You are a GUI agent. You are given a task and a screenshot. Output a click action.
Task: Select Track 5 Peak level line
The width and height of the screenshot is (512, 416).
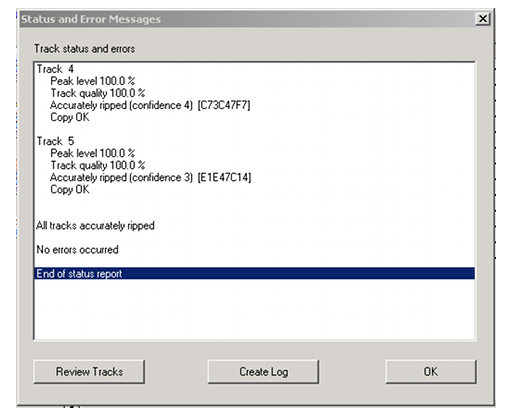coord(93,153)
